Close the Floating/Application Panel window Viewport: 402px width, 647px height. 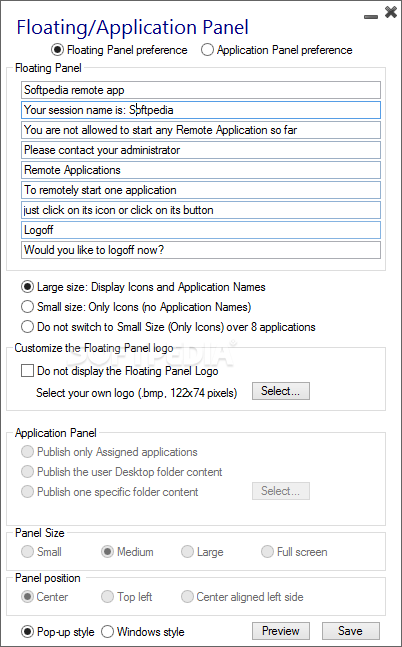tap(390, 12)
